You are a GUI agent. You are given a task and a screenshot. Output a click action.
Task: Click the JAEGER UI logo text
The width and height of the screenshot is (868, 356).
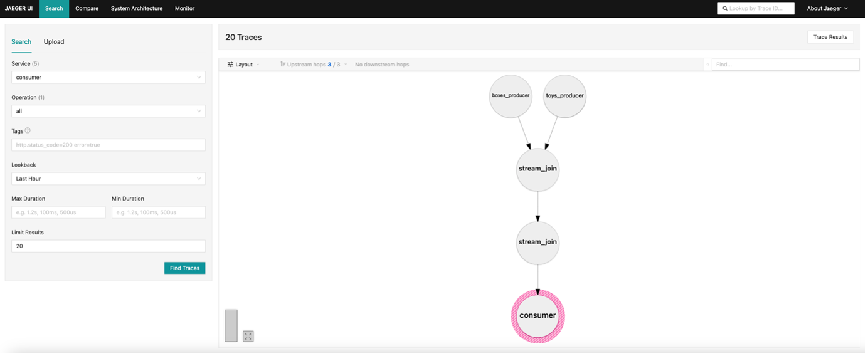point(19,8)
